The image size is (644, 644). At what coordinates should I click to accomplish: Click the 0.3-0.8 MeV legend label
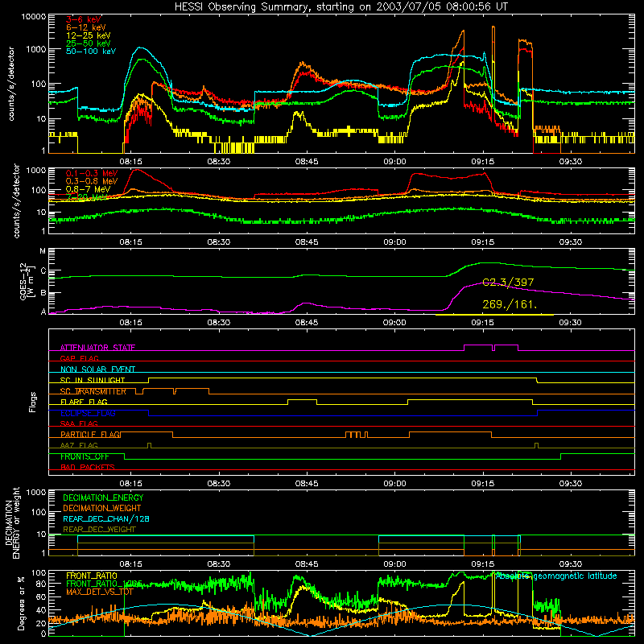(92, 181)
